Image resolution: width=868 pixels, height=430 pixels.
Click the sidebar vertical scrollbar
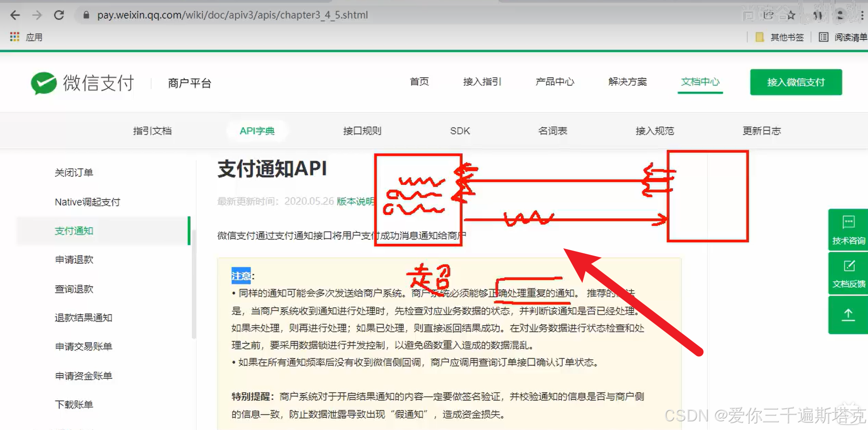194,283
